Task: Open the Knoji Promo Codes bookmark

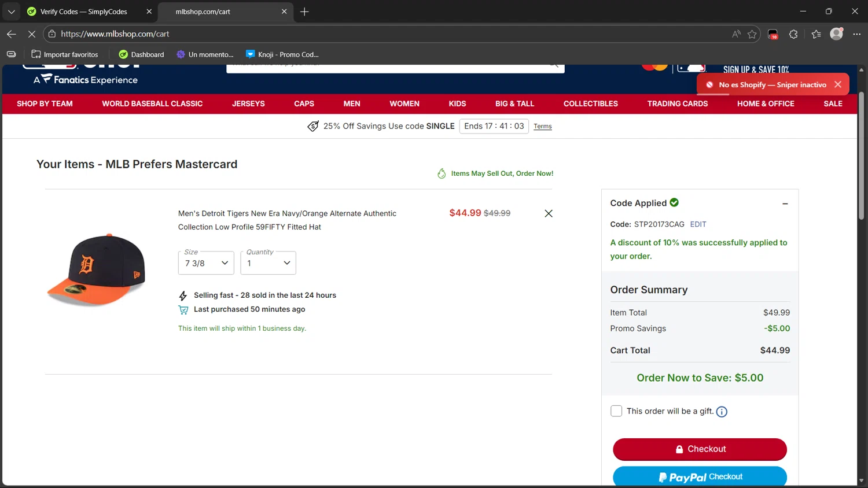Action: [282, 54]
